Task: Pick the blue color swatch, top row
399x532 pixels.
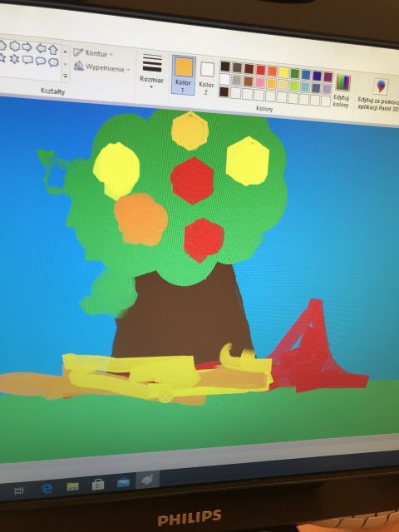Action: (306, 74)
